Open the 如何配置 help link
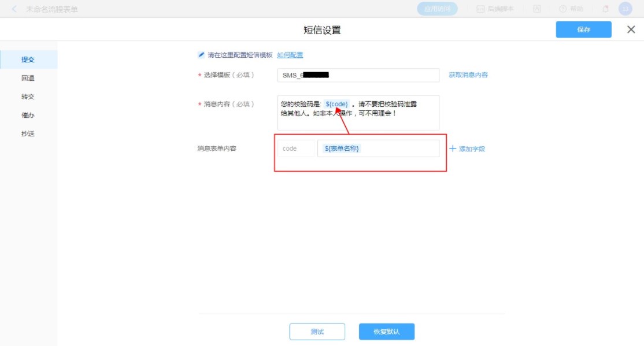The width and height of the screenshot is (644, 346). pyautogui.click(x=290, y=55)
